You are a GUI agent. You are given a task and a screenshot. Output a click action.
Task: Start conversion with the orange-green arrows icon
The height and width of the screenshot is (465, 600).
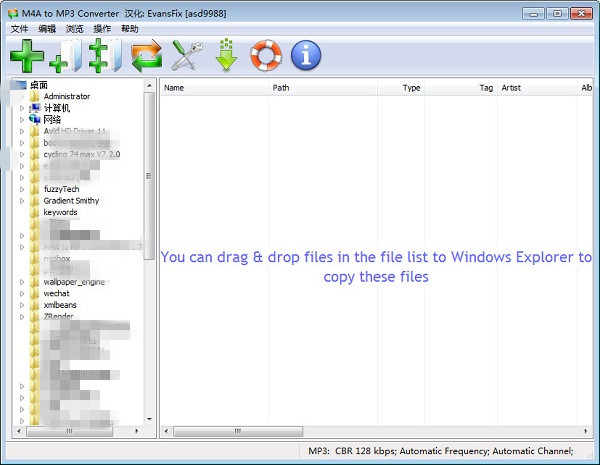click(x=145, y=55)
